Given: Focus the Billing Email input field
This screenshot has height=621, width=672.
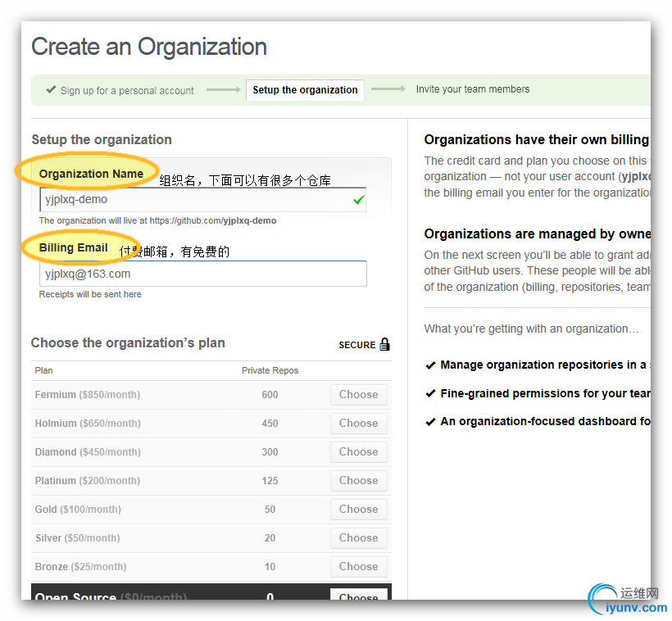Looking at the screenshot, I should coord(202,274).
